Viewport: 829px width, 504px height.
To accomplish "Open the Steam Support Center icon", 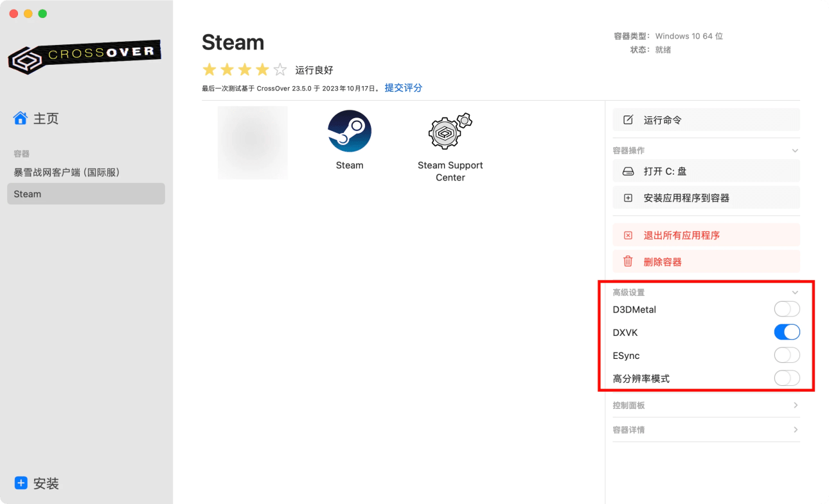I will click(450, 132).
